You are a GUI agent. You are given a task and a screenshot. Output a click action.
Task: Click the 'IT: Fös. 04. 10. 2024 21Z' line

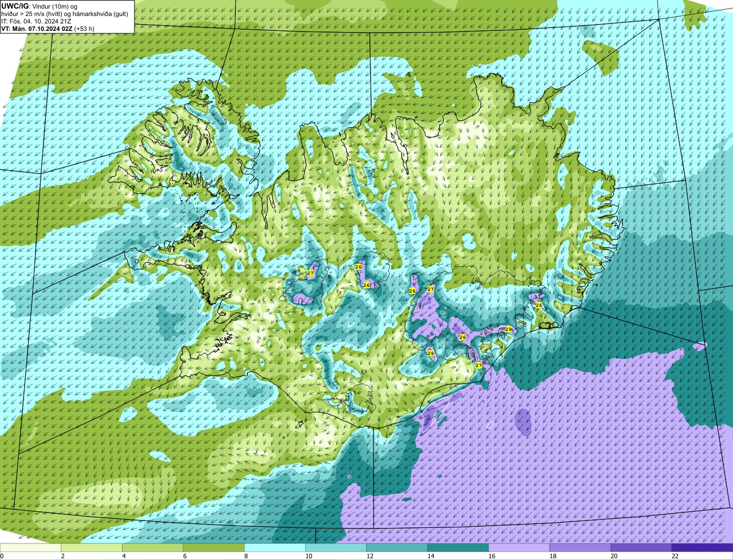pyautogui.click(x=37, y=21)
